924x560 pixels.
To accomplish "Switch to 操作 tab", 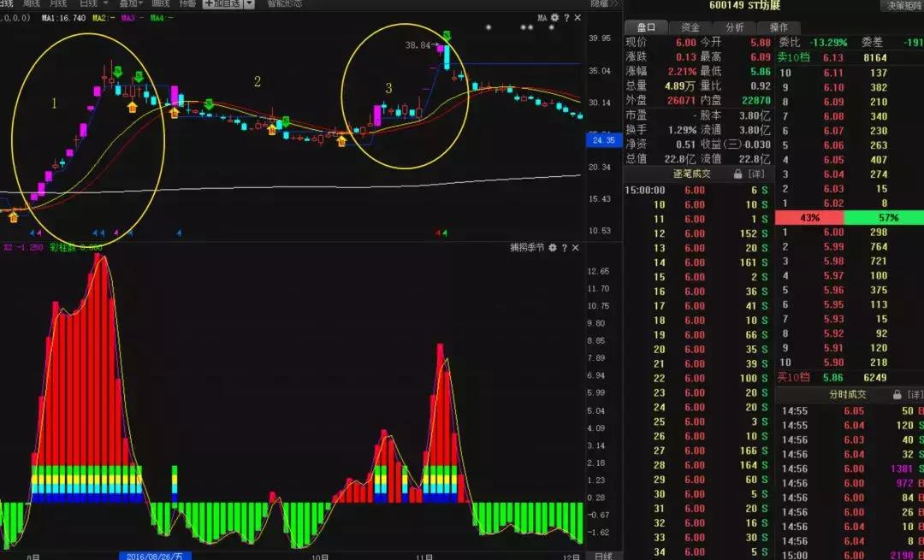I will coord(779,27).
